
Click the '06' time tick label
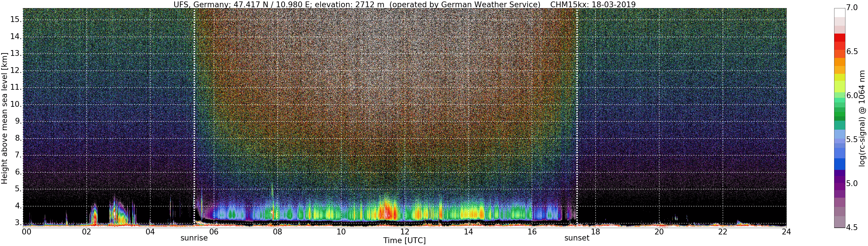(x=214, y=232)
